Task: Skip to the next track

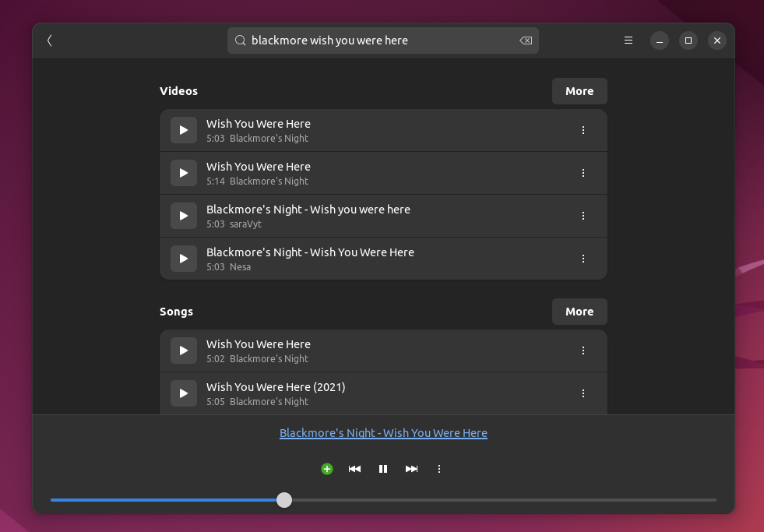Action: (411, 469)
